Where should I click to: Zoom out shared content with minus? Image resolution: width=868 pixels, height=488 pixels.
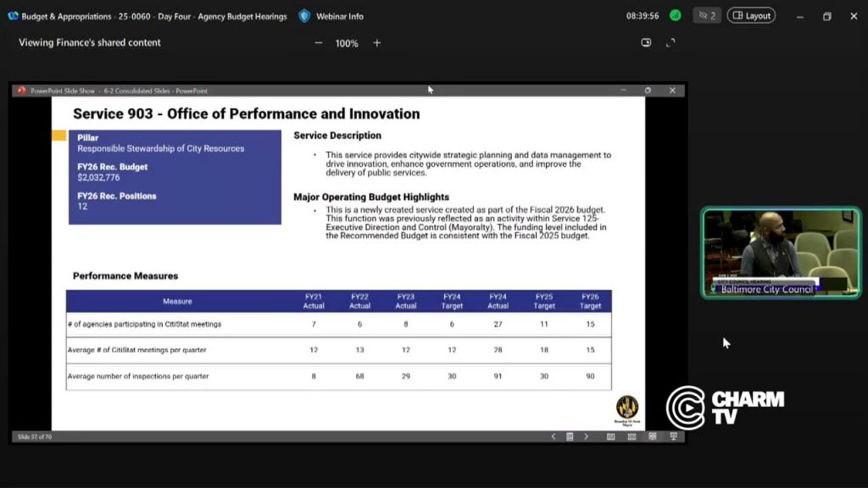click(x=319, y=43)
